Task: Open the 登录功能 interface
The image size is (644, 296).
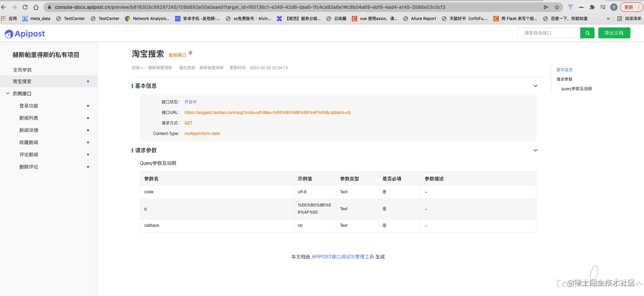Action: pyautogui.click(x=29, y=106)
